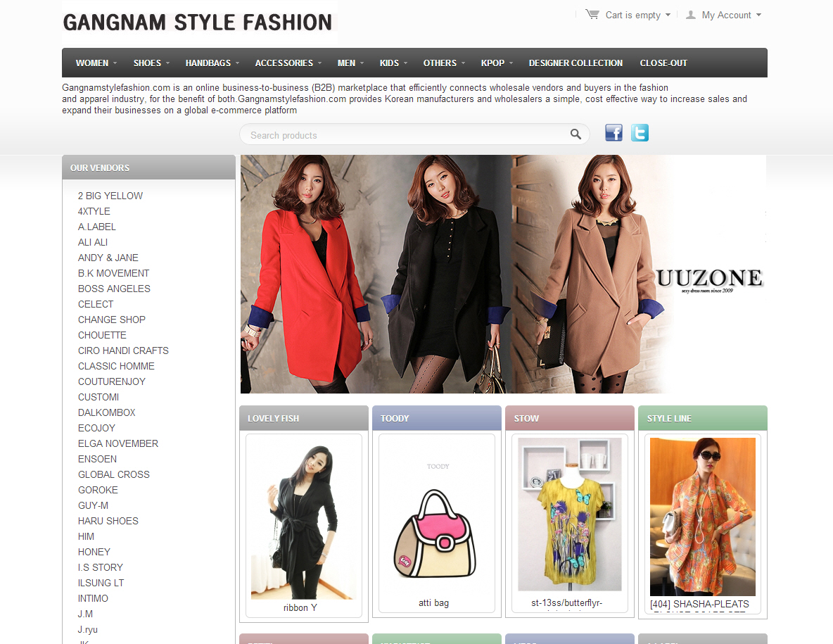
Task: Click the Search products field
Action: (x=414, y=134)
